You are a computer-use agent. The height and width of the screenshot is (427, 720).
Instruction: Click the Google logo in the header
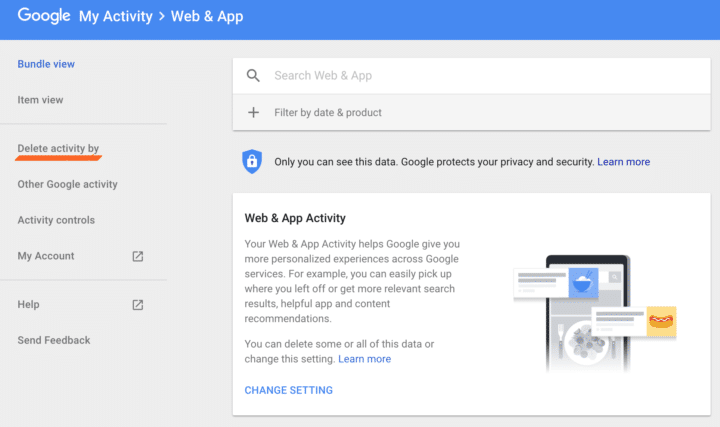[x=44, y=16]
